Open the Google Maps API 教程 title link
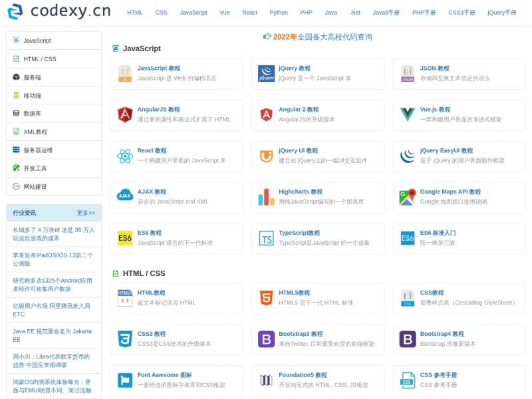532x399 pixels. pos(450,192)
